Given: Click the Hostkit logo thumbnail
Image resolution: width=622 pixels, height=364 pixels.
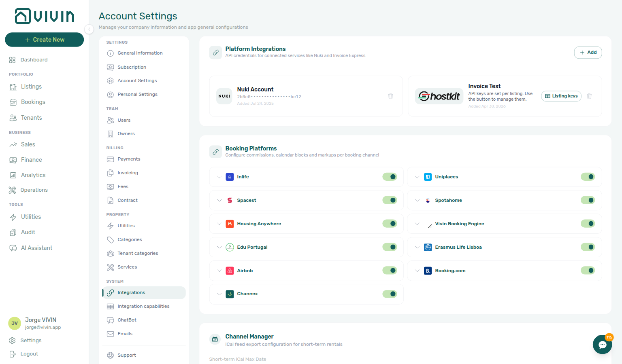Looking at the screenshot, I should point(439,96).
